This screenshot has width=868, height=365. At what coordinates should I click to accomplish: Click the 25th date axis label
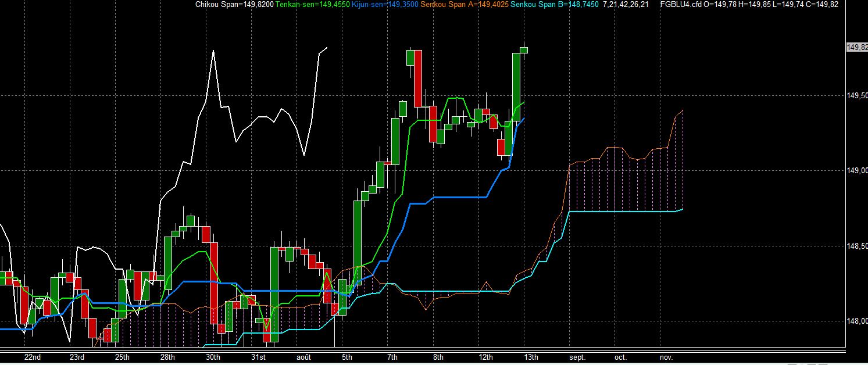(x=123, y=357)
